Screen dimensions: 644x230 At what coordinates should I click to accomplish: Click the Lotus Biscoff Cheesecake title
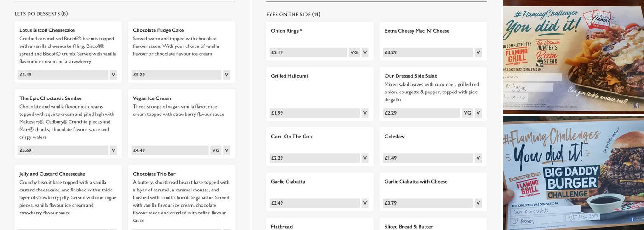[x=47, y=30]
